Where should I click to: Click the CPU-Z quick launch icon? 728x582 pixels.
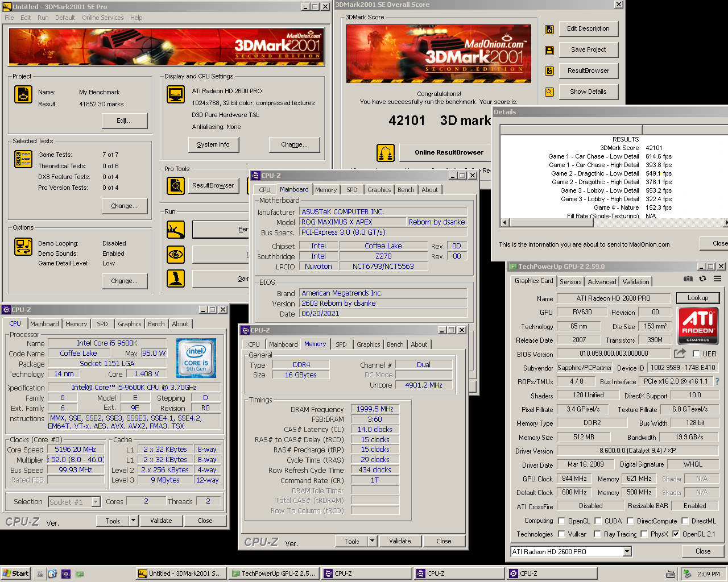(x=66, y=574)
